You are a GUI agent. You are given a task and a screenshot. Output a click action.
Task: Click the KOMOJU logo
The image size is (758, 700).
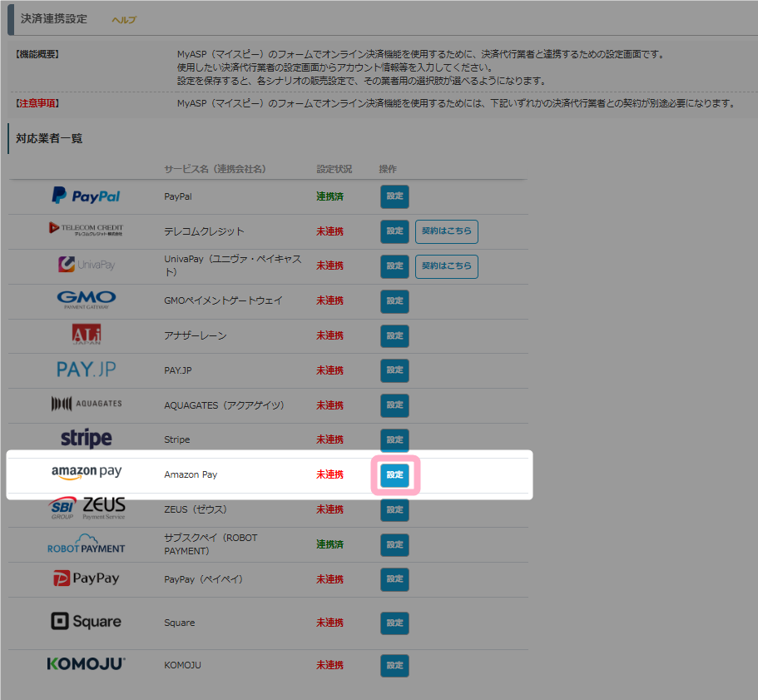pos(86,664)
